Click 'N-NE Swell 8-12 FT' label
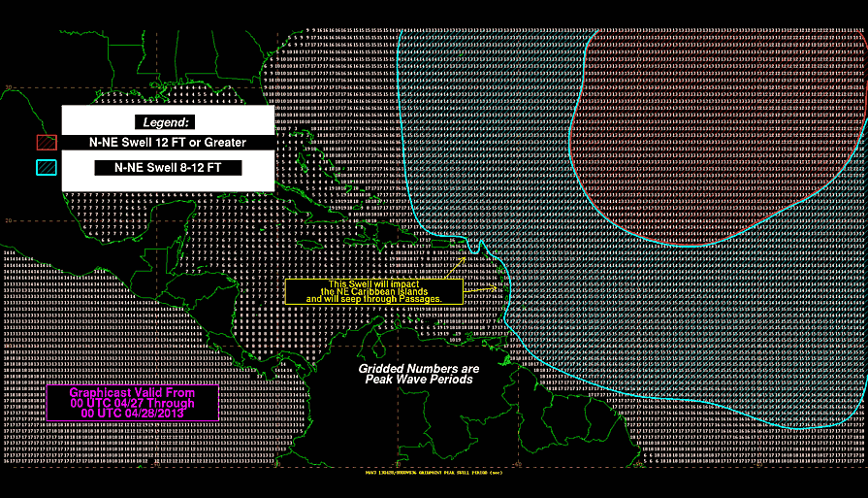This screenshot has height=498, width=868. 168,168
